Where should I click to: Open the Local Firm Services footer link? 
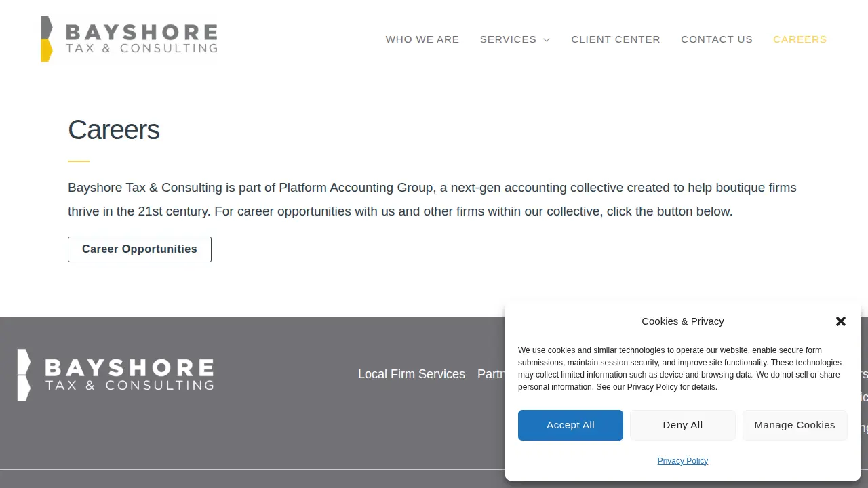[412, 374]
